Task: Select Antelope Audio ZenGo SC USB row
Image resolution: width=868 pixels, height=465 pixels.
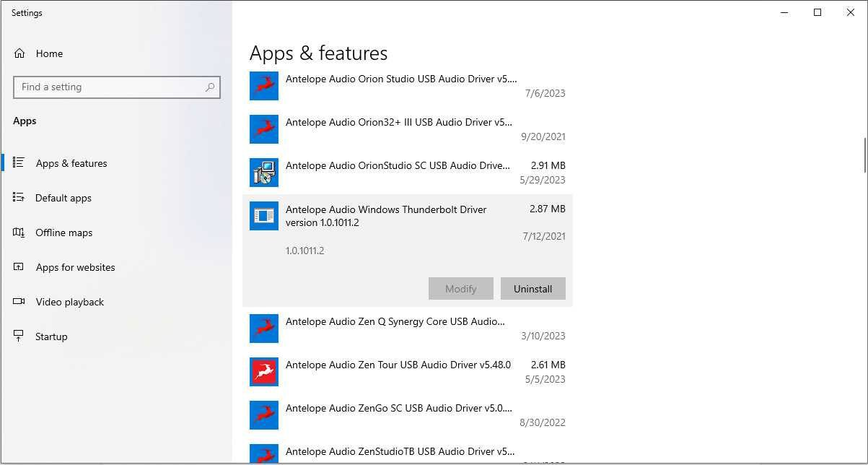Action: point(408,415)
